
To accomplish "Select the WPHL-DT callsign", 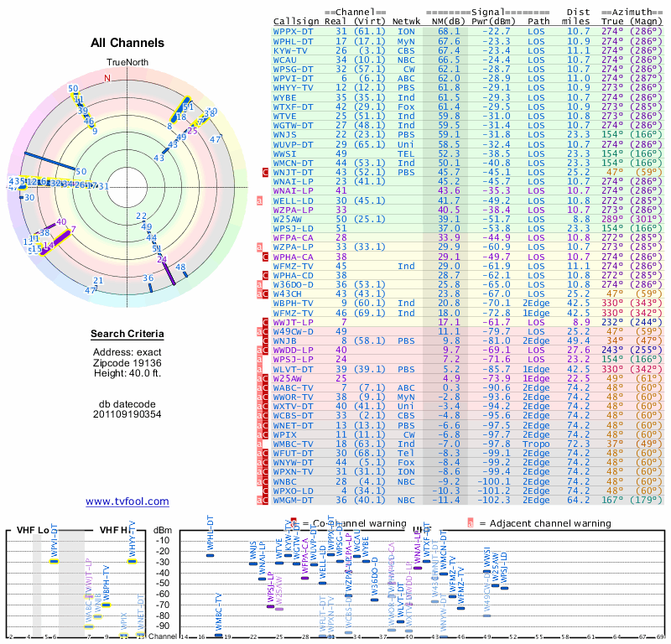I will pos(293,41).
